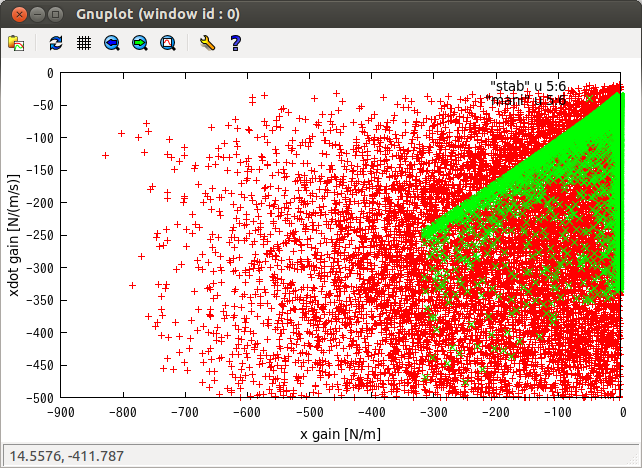Copy the plot to clipboard

pos(16,43)
